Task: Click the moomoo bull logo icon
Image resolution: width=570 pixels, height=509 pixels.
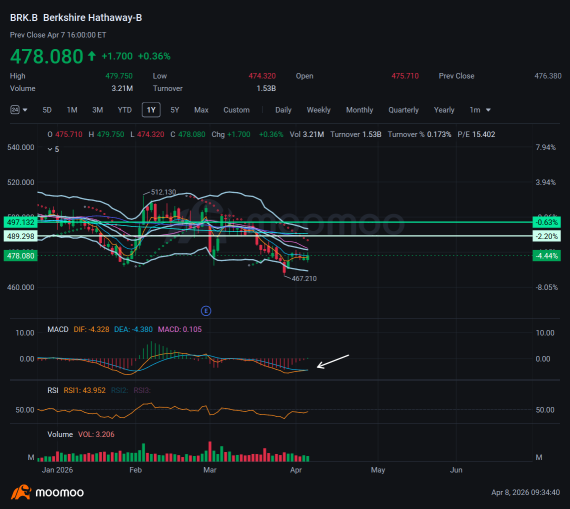Action: click(x=21, y=492)
